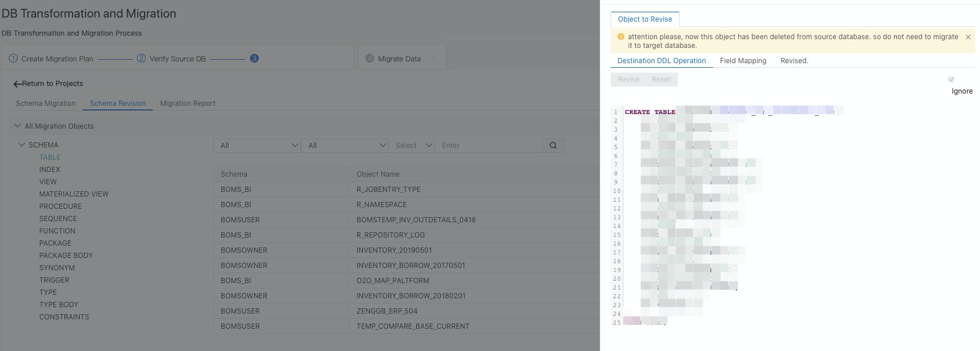Image resolution: width=980 pixels, height=351 pixels.
Task: Open the Revised. tab
Action: point(794,61)
